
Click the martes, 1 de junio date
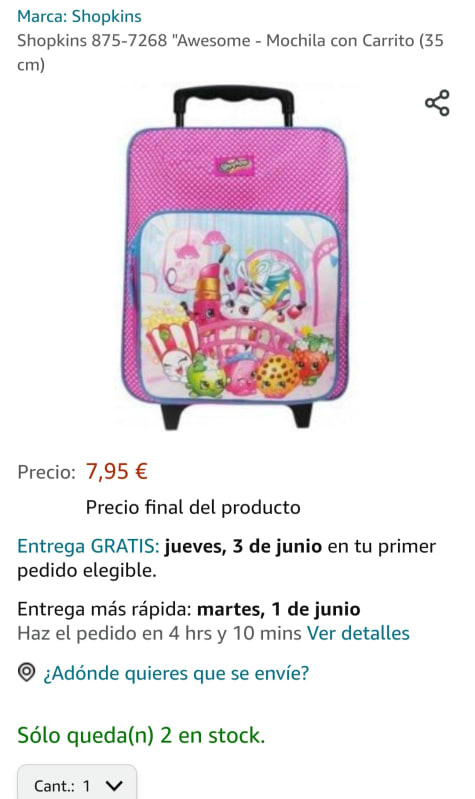pos(279,609)
